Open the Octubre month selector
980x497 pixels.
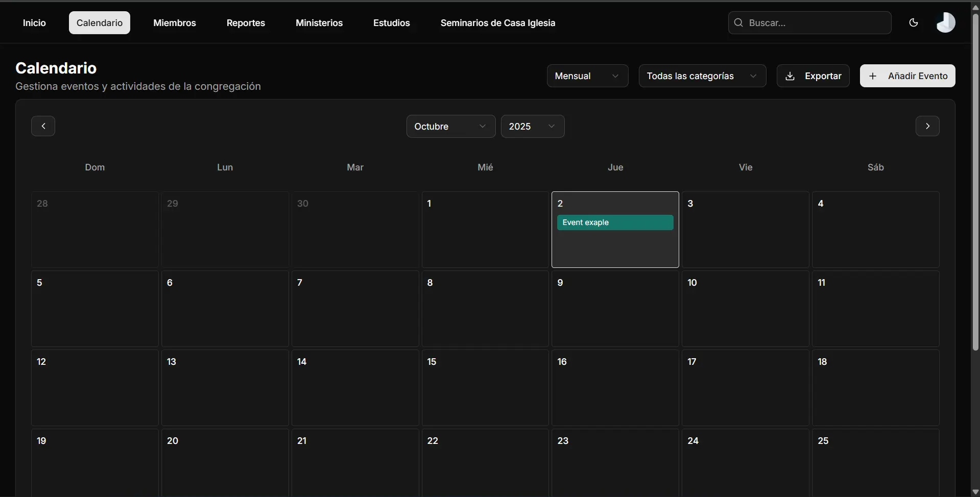point(450,127)
